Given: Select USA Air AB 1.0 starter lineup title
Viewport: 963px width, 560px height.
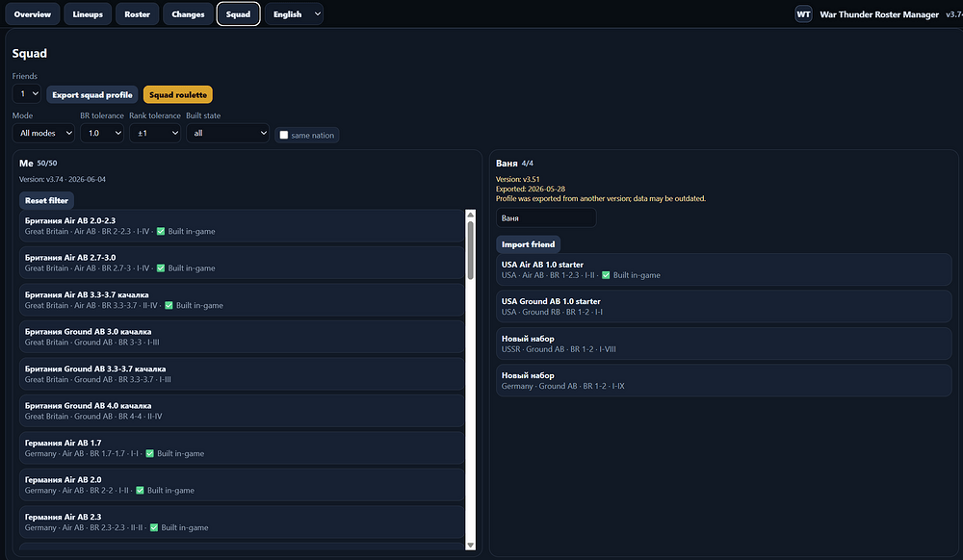Looking at the screenshot, I should (542, 265).
